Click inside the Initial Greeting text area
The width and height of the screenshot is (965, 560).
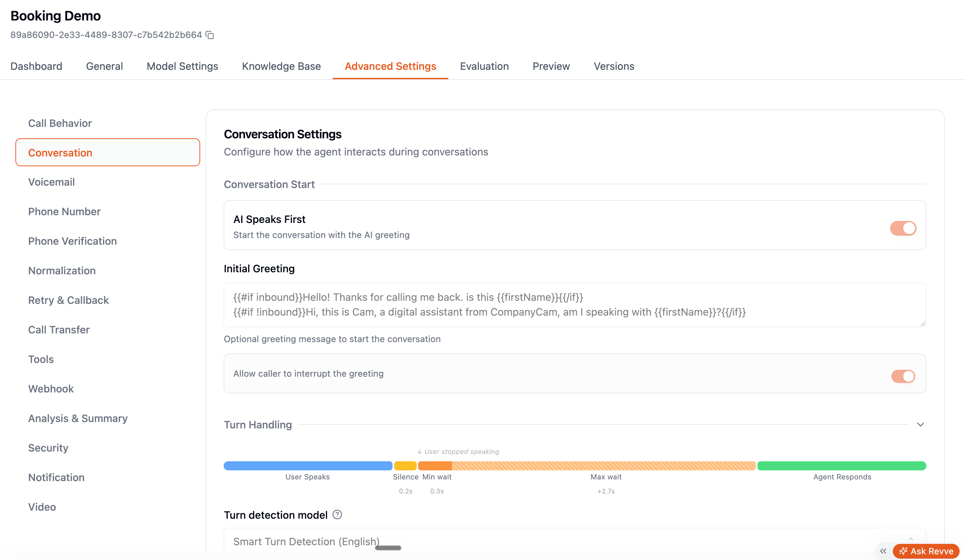tap(575, 305)
